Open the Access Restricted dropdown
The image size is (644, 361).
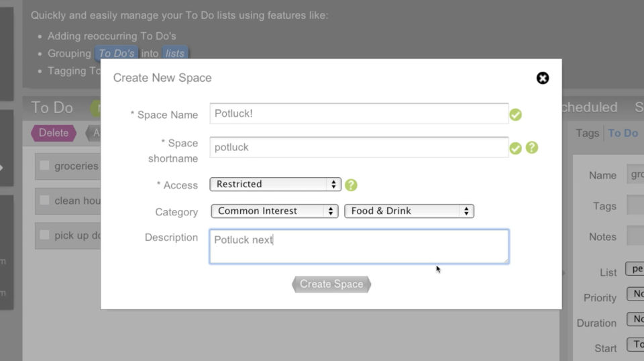pyautogui.click(x=275, y=184)
